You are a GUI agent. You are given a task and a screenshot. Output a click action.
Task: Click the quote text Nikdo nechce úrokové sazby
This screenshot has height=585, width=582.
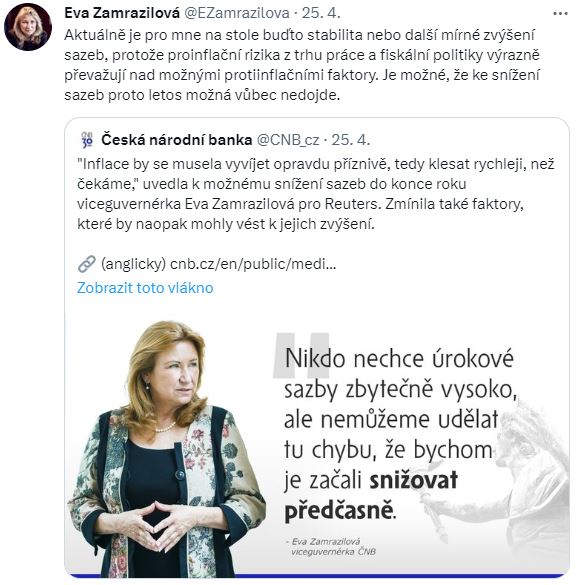401,434
